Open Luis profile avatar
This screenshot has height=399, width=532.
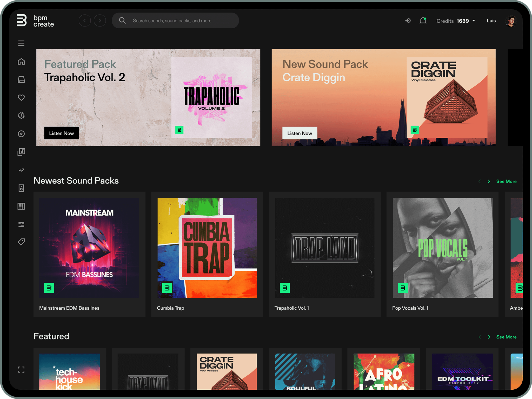click(511, 21)
